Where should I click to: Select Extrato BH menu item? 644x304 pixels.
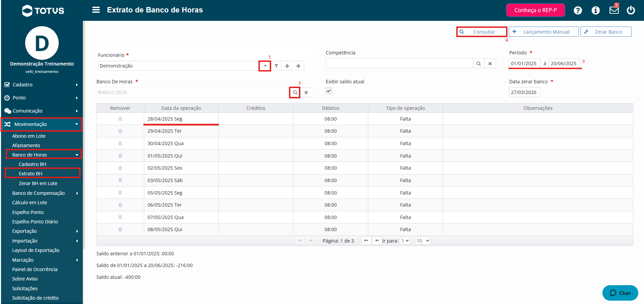tap(31, 174)
